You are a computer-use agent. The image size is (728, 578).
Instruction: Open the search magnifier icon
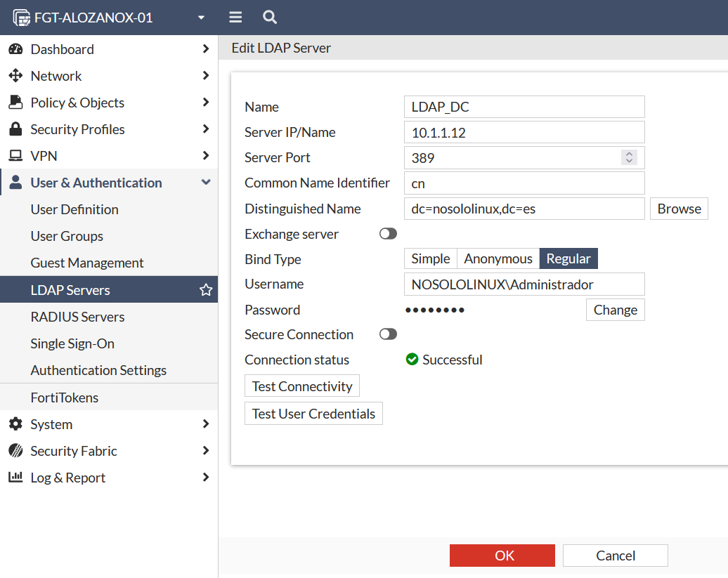click(269, 18)
